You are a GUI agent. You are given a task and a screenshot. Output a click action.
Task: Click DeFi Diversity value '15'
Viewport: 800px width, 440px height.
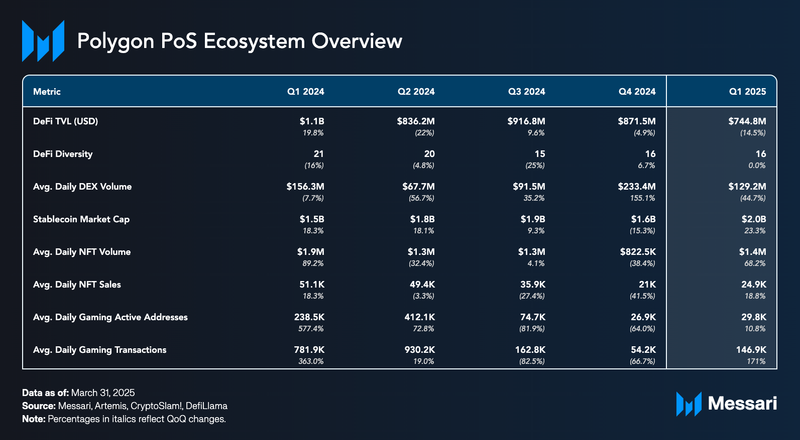pos(540,154)
